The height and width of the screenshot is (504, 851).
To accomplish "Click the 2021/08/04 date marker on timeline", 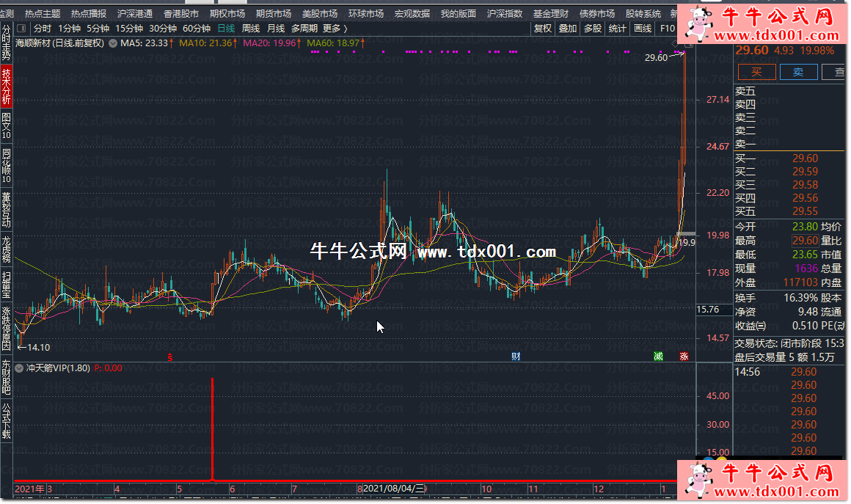I will click(x=395, y=489).
